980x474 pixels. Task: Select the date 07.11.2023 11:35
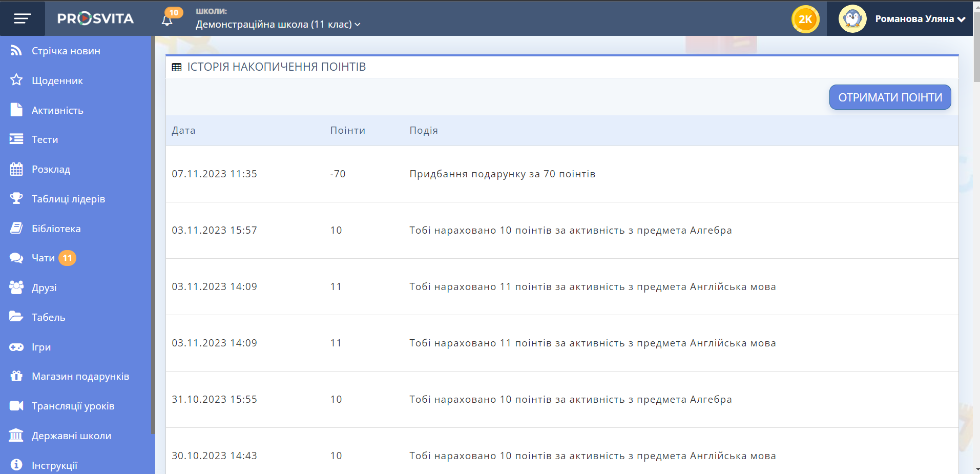click(x=214, y=174)
